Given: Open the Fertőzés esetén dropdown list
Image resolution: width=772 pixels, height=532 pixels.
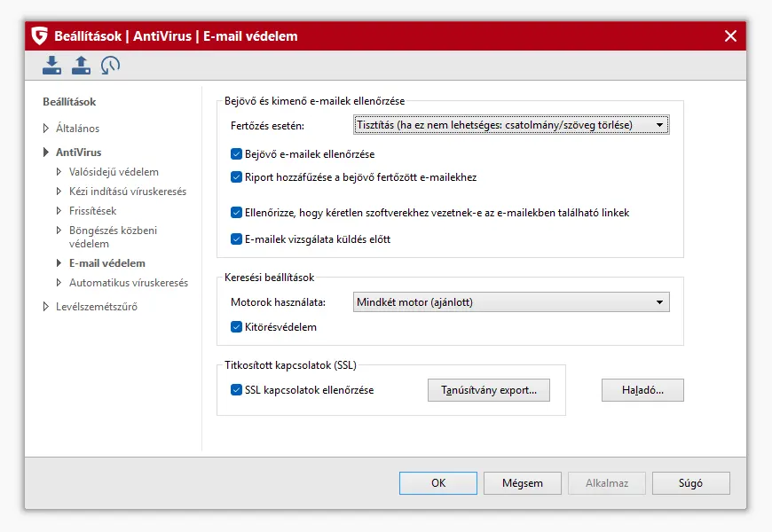Looking at the screenshot, I should (x=510, y=125).
